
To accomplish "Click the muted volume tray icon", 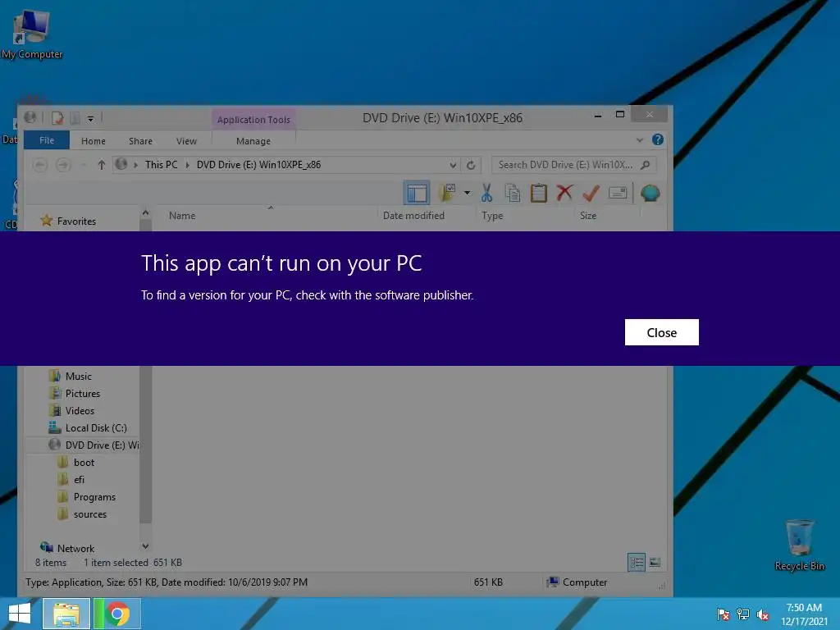I will click(x=762, y=614).
